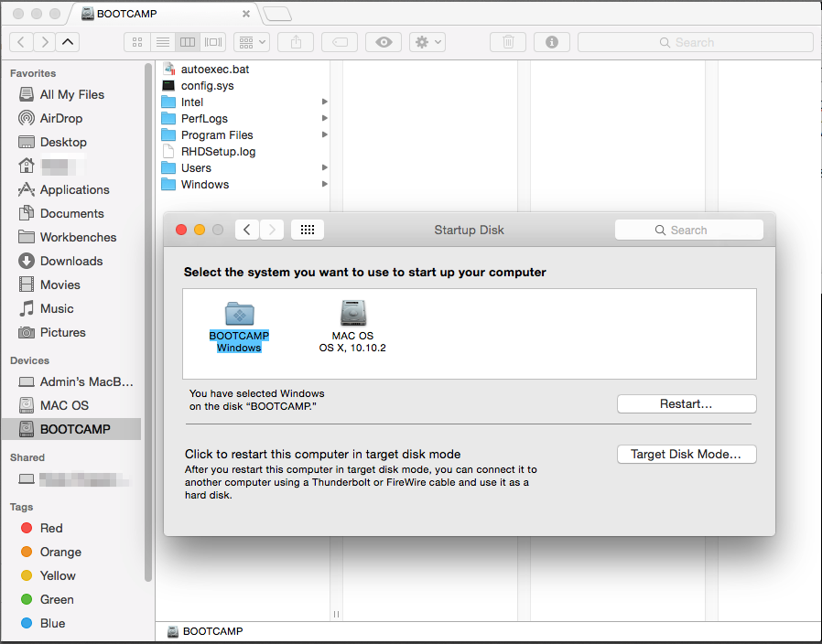Click the Startup Disk search field
822x644 pixels.
[689, 230]
